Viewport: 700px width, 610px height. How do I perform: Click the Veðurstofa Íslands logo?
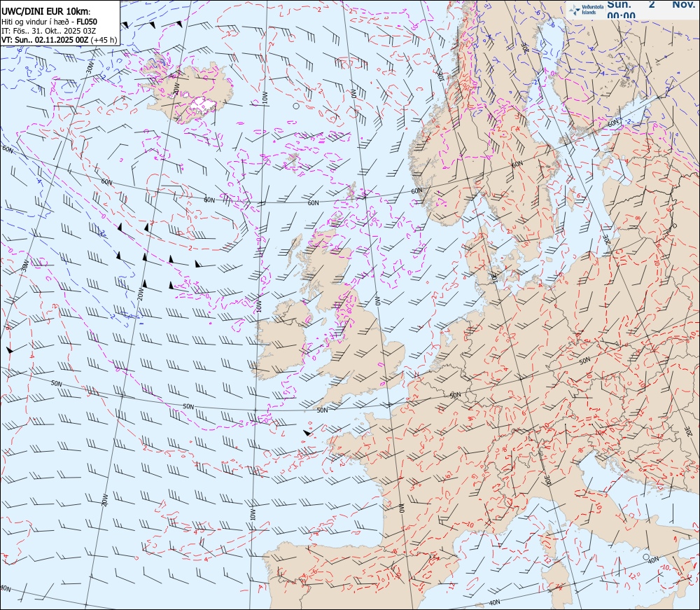(586, 9)
